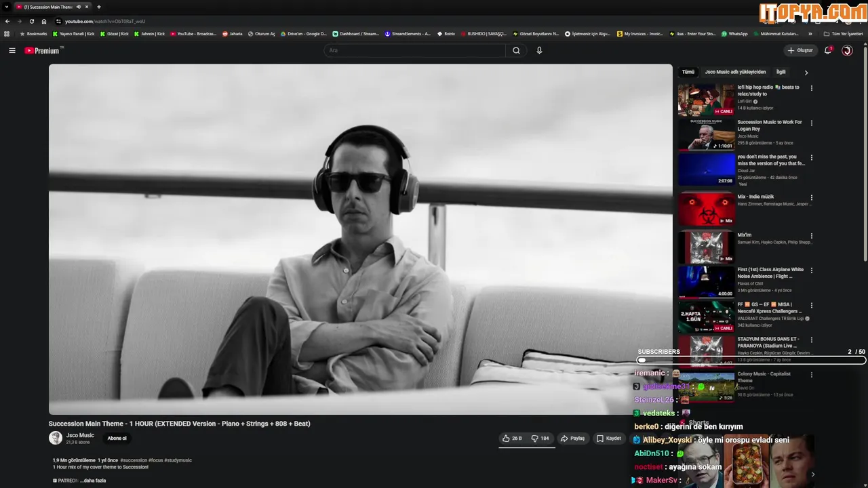Go to the YouTube Premium home logo
Viewport: 868px width, 488px height.
(x=43, y=50)
